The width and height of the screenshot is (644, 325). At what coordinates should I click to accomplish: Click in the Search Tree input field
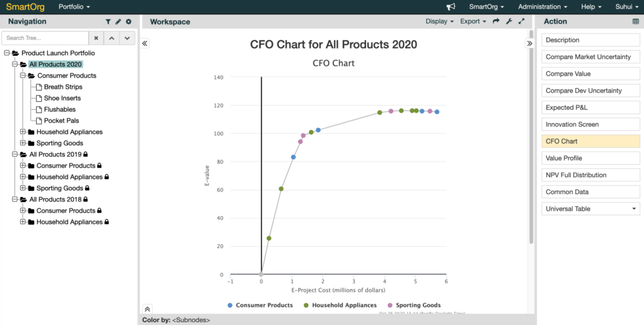(45, 38)
